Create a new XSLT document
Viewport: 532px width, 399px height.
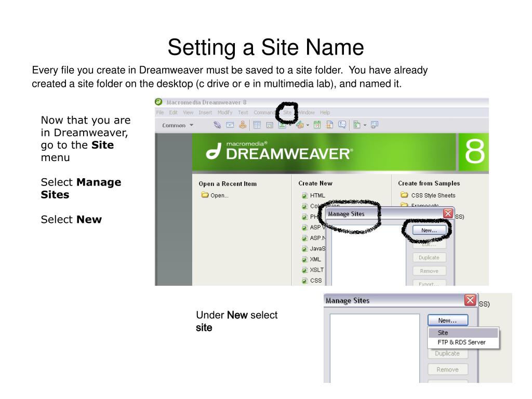316,270
